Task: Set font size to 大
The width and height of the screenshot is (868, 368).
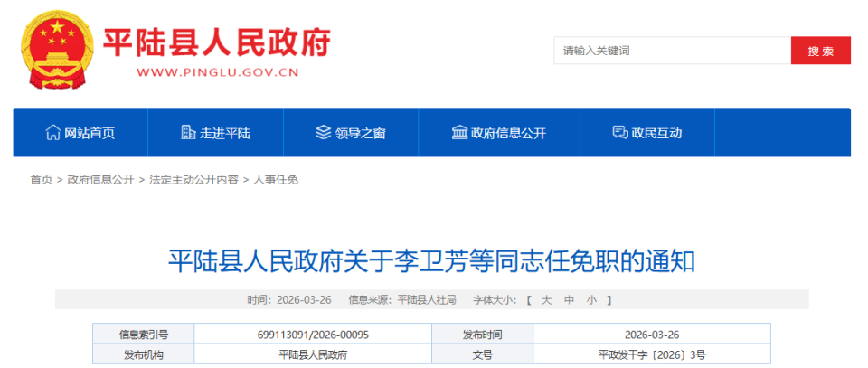Action: pyautogui.click(x=546, y=300)
